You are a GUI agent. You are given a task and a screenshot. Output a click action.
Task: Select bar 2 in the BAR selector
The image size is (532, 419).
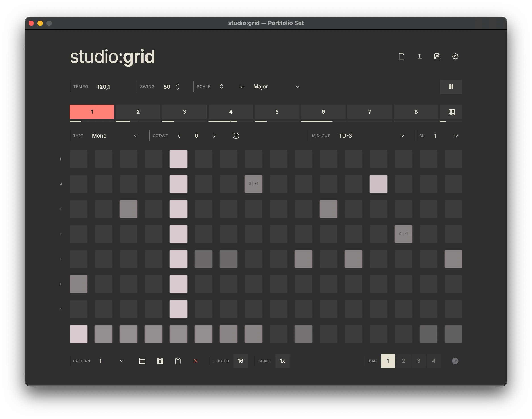pos(403,361)
